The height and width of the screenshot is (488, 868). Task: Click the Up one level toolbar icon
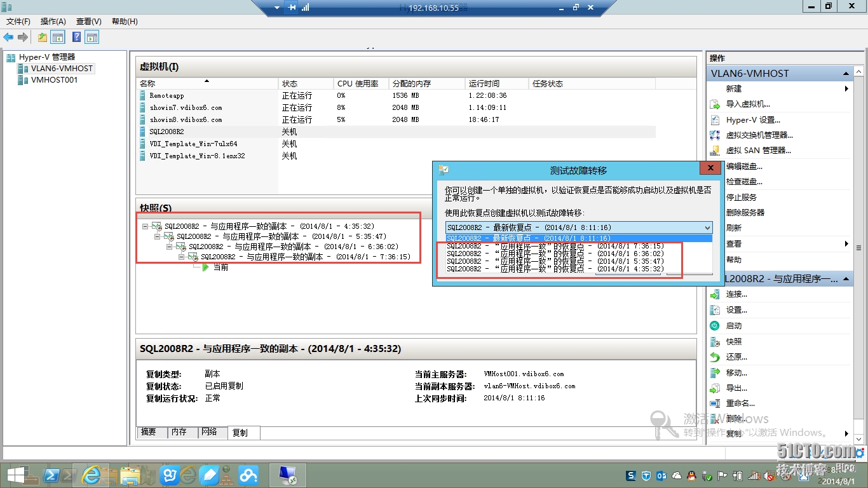tap(43, 37)
